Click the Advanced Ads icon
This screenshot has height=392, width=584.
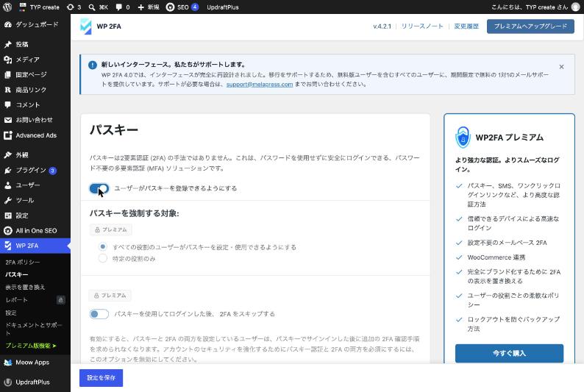click(x=8, y=135)
